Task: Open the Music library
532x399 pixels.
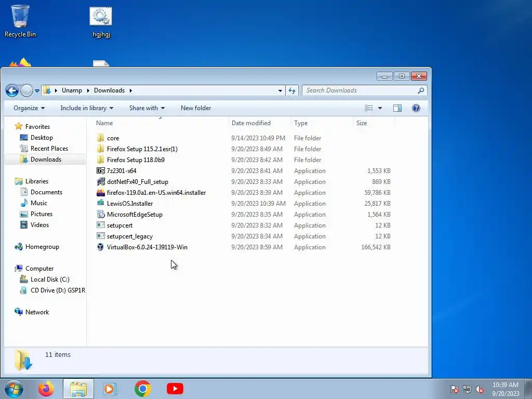Action: (x=38, y=203)
